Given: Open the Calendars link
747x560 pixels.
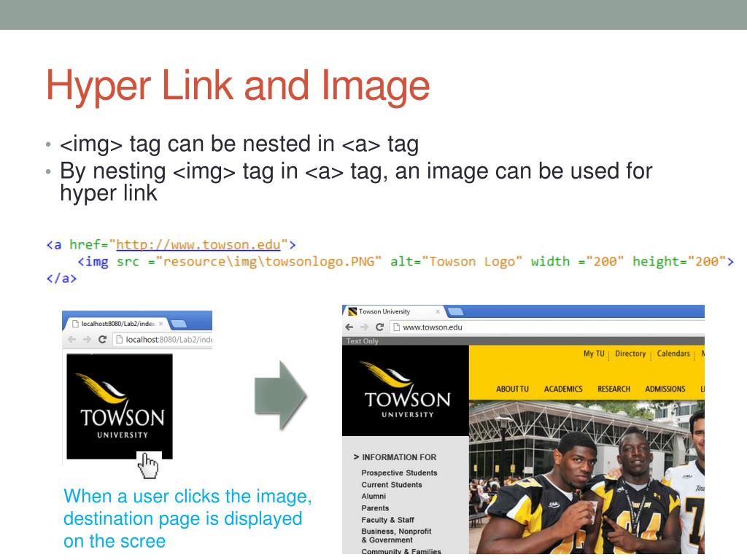Looking at the screenshot, I should point(673,354).
